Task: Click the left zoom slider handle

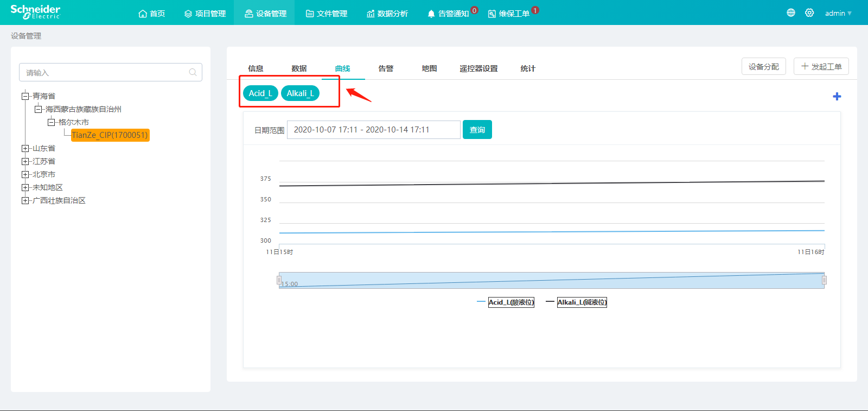Action: pyautogui.click(x=279, y=280)
